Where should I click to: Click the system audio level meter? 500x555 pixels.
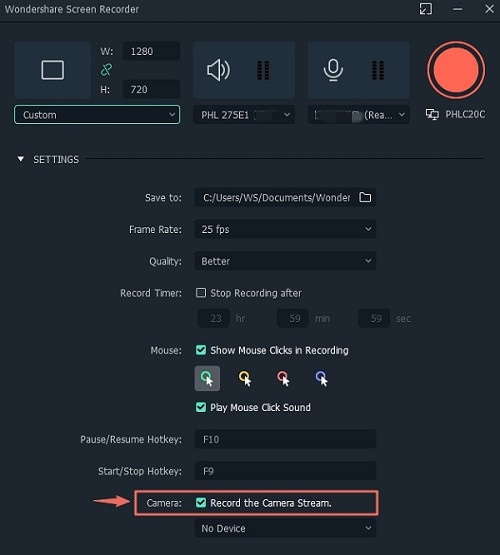[x=263, y=70]
